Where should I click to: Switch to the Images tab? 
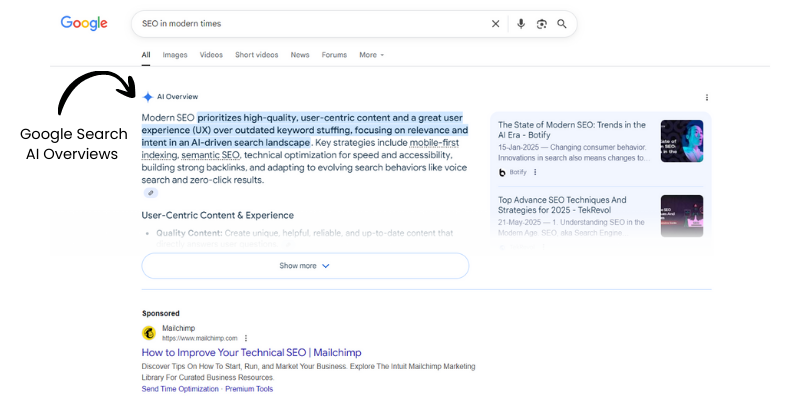pyautogui.click(x=175, y=55)
